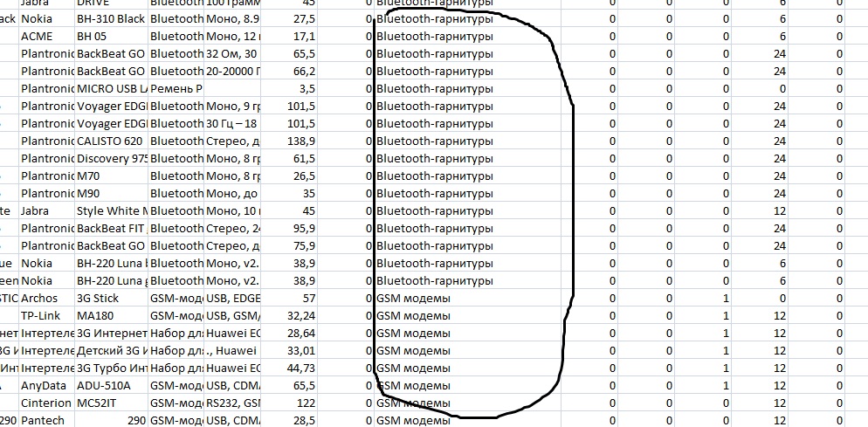Click the price cell '61,5'

coord(288,159)
